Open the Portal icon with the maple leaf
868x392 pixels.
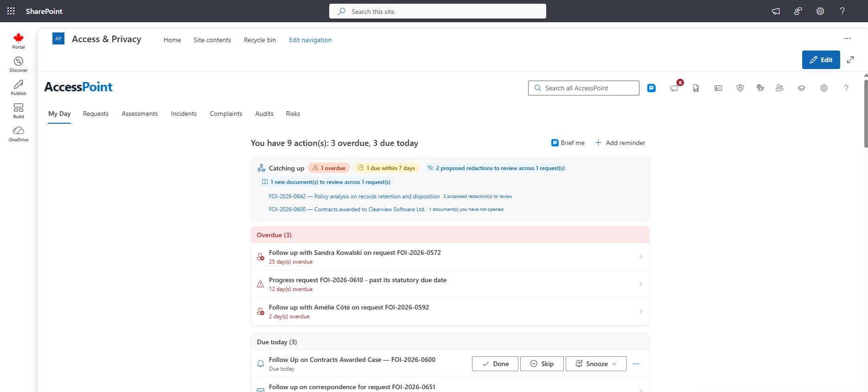pos(19,41)
